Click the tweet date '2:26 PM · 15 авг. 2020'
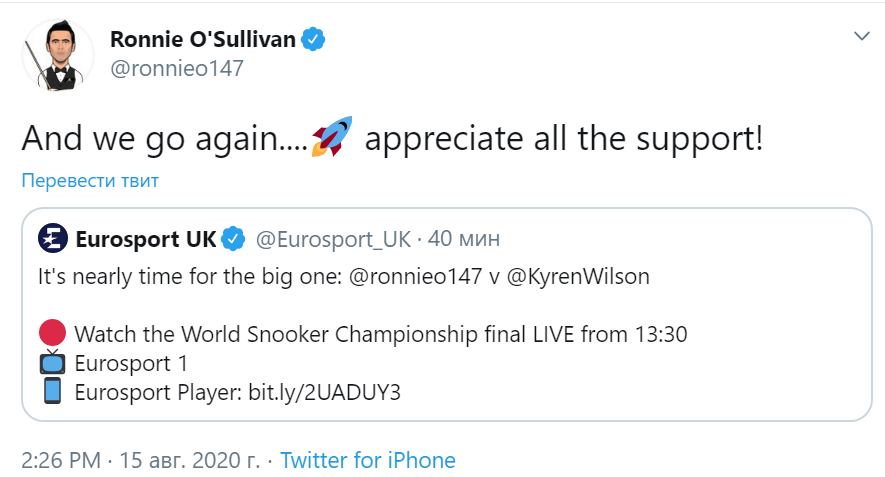The width and height of the screenshot is (885, 477). pyautogui.click(x=141, y=460)
